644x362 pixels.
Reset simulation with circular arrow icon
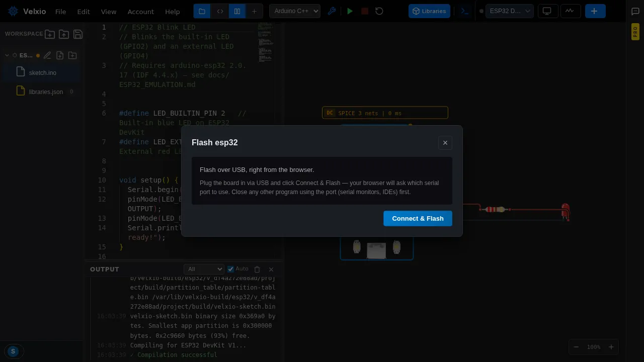[x=379, y=11]
